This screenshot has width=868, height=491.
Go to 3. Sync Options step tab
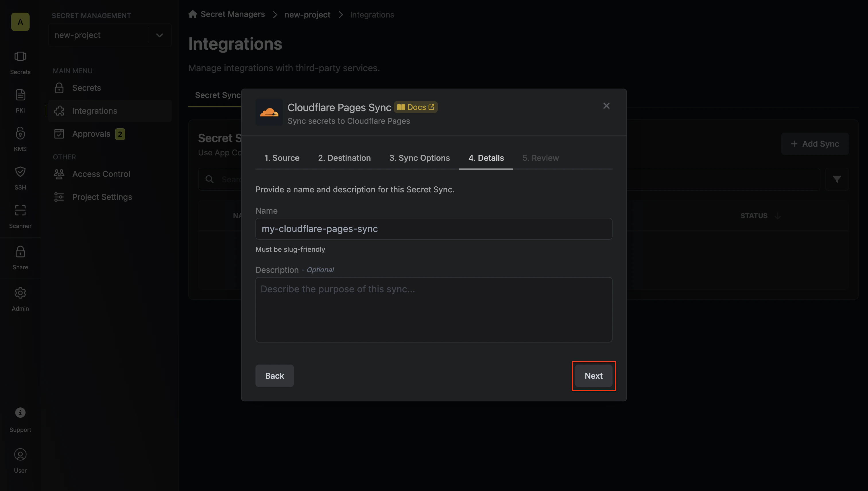(x=419, y=158)
